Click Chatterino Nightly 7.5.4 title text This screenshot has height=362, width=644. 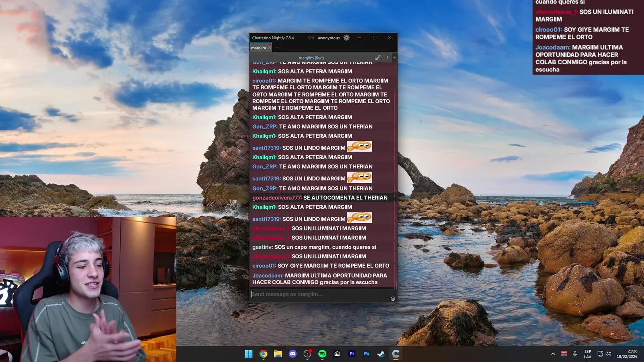coord(273,38)
